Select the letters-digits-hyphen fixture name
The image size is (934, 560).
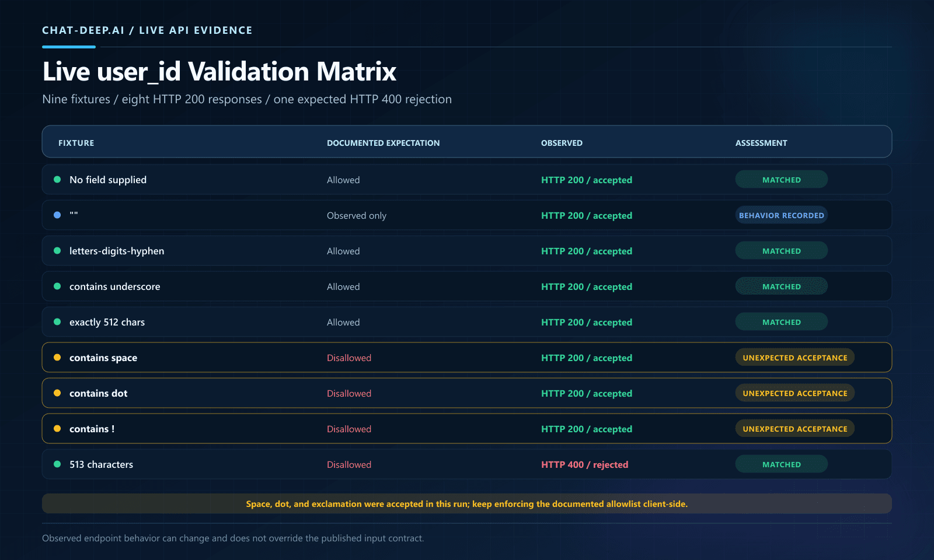(x=117, y=251)
